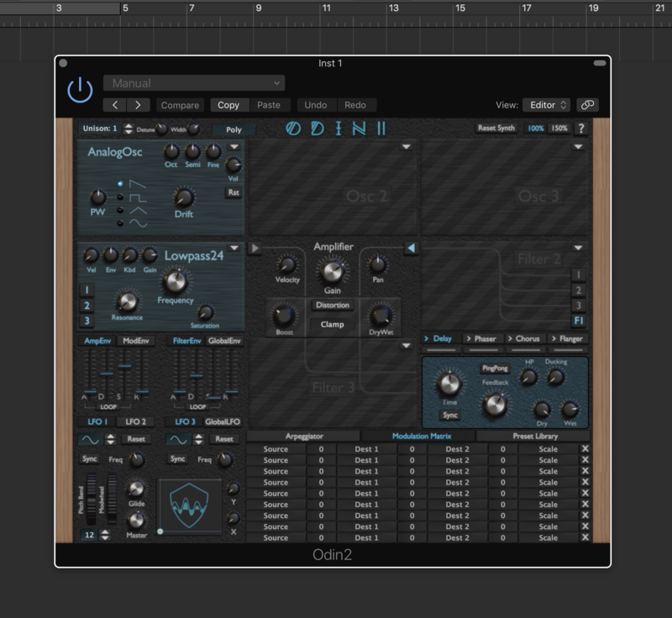
Task: Click the link icon beside Editor view
Action: (587, 105)
